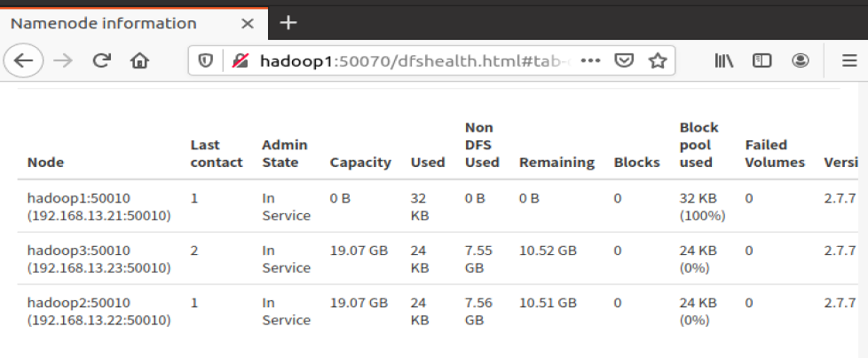The width and height of the screenshot is (868, 358).
Task: Click the insecure connection padlock icon
Action: [x=238, y=60]
